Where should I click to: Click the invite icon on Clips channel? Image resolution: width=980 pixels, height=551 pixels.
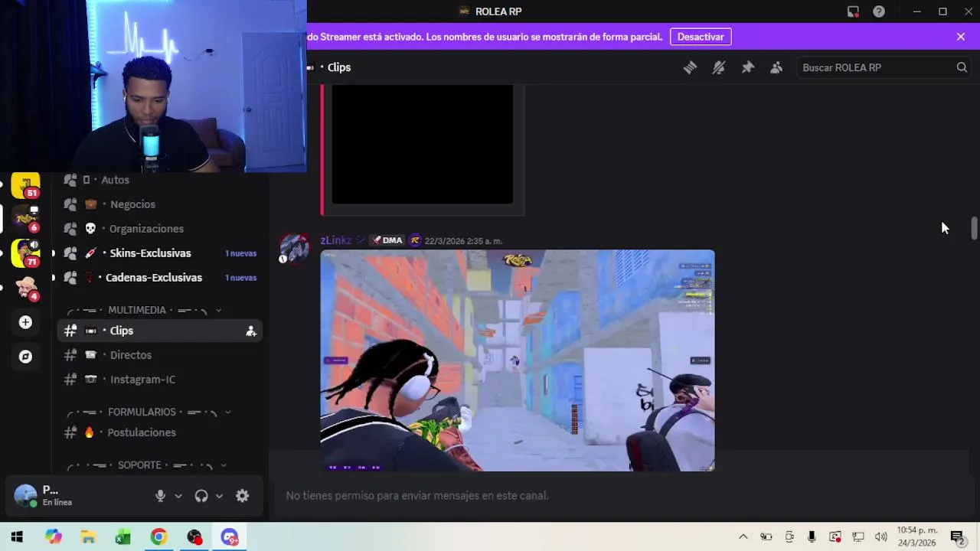[250, 331]
